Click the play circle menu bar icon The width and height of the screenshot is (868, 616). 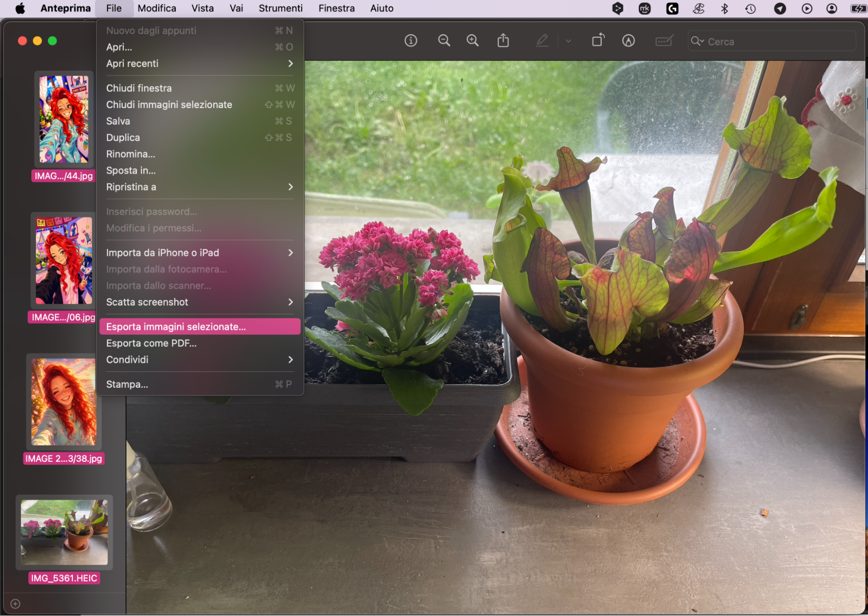[x=807, y=8]
